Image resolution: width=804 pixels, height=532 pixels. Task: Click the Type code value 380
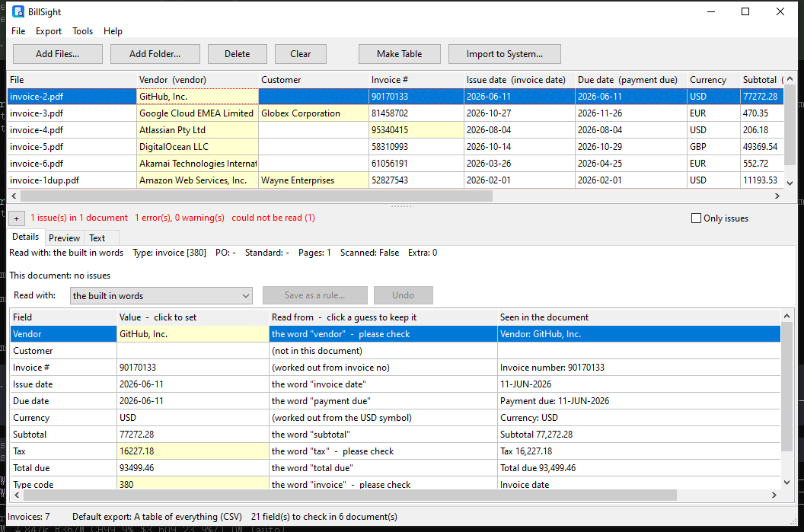[193, 484]
